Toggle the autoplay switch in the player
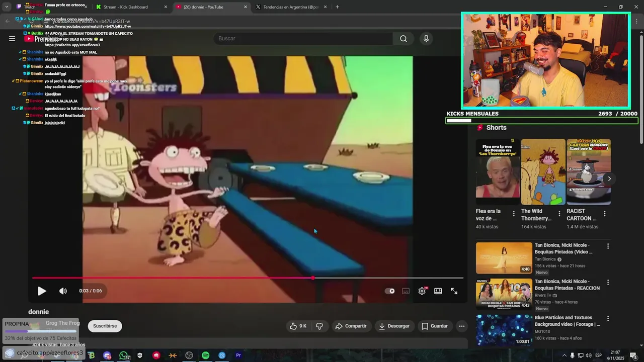This screenshot has height=362, width=644. pos(389,291)
